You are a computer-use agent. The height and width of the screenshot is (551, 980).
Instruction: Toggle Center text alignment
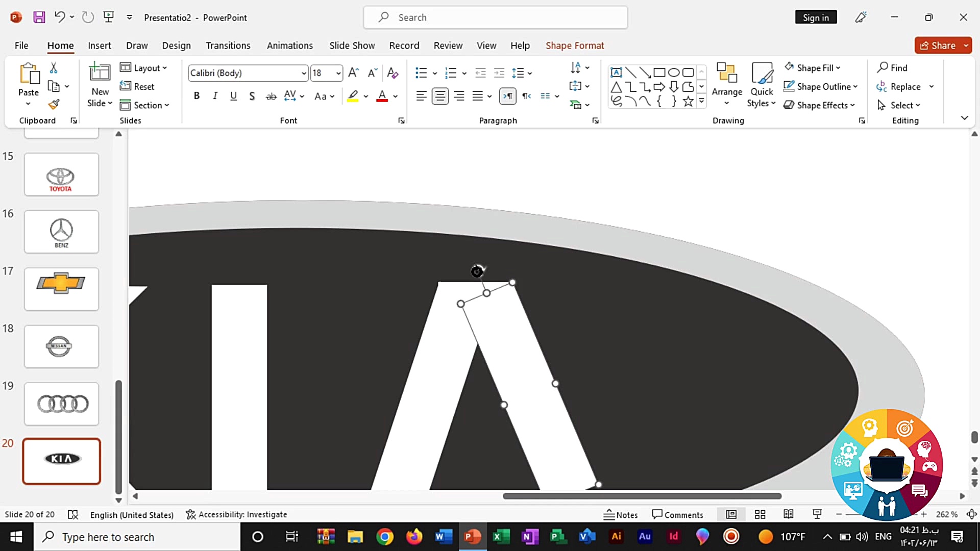point(440,96)
